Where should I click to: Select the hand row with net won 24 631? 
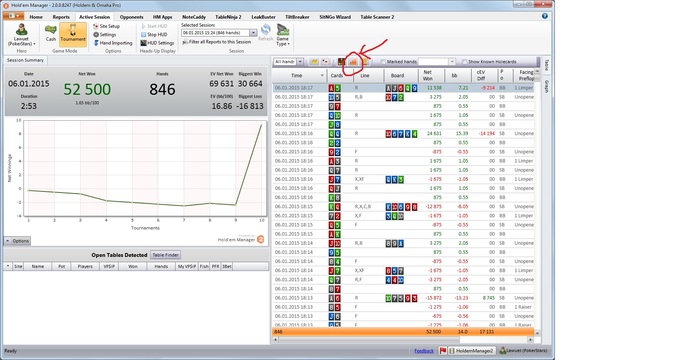tap(404, 134)
